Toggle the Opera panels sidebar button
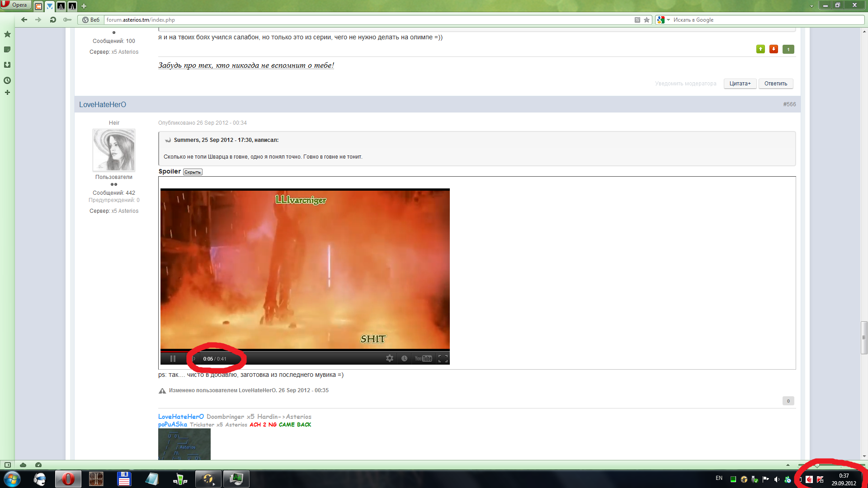The image size is (868, 488). pos(8,465)
